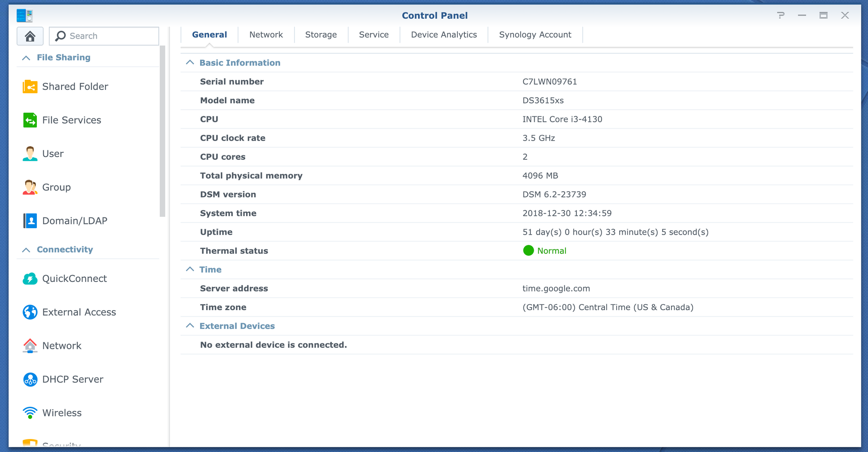Switch to the Service tab
This screenshot has height=452, width=868.
(x=374, y=35)
